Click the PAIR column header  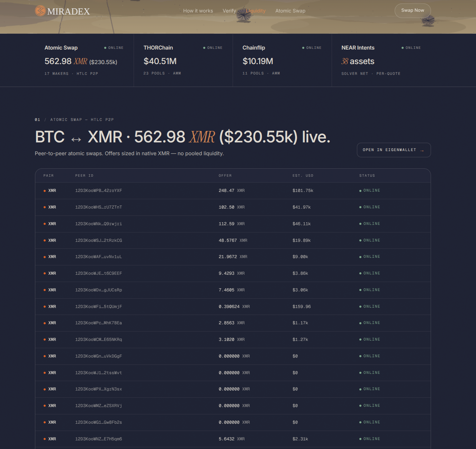(48, 176)
